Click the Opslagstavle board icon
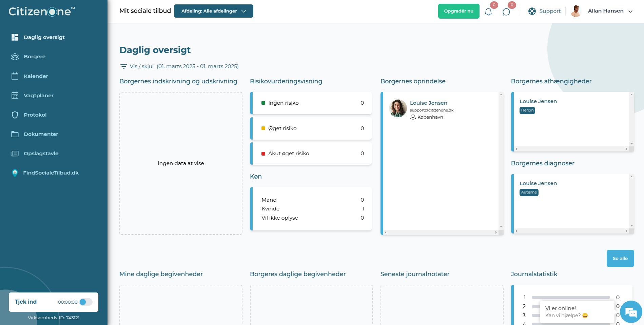The image size is (644, 325). (x=15, y=154)
